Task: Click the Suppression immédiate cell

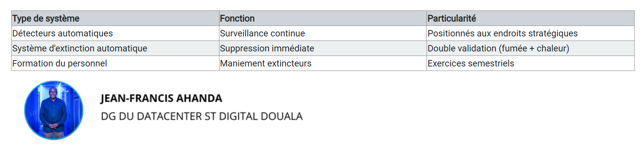Action: [323, 48]
